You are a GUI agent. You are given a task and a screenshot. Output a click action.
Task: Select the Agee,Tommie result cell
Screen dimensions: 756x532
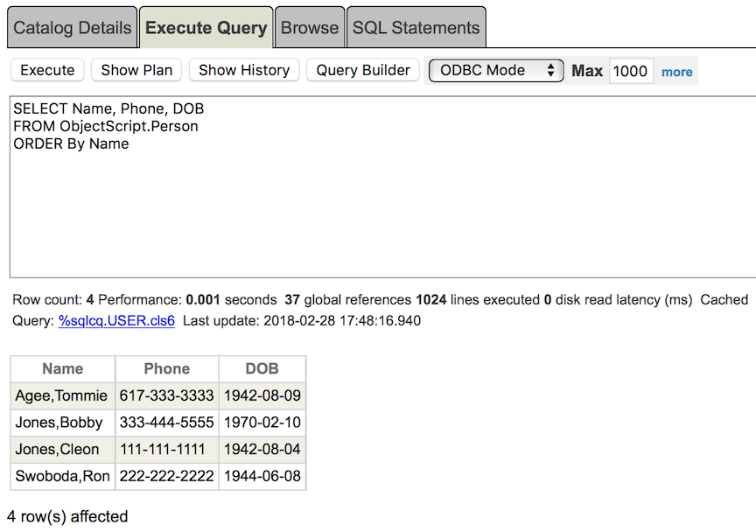click(62, 395)
